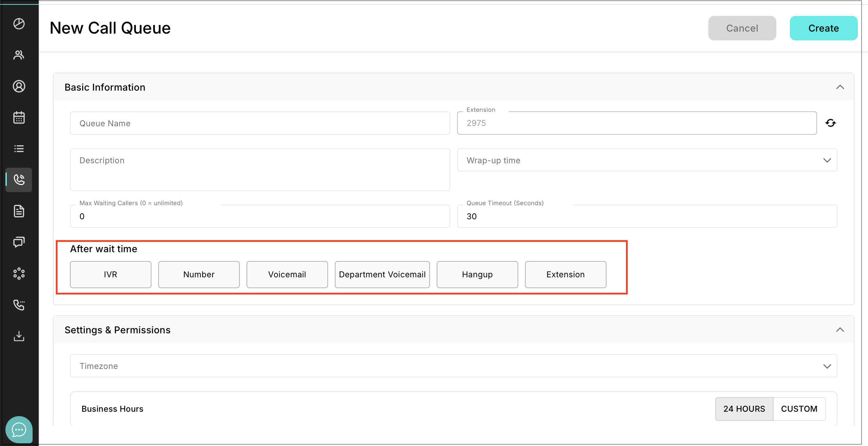
Task: Open the live chat support bubble
Action: click(19, 430)
